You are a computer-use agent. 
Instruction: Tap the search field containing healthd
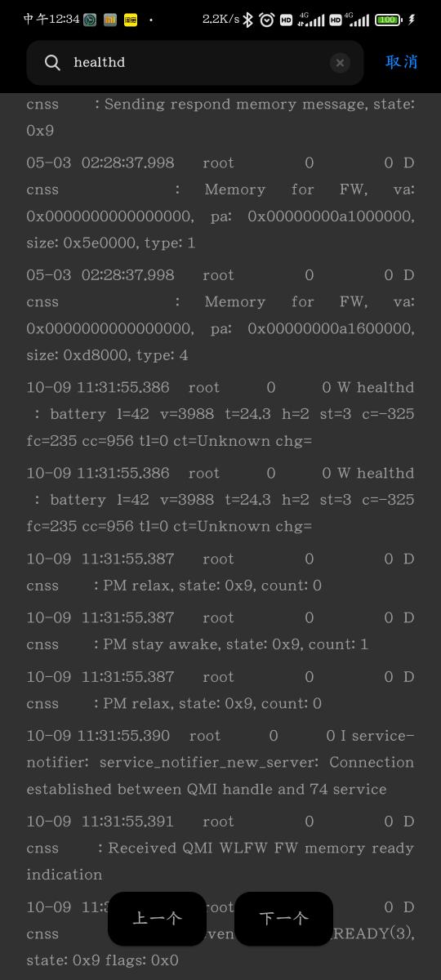[x=195, y=63]
